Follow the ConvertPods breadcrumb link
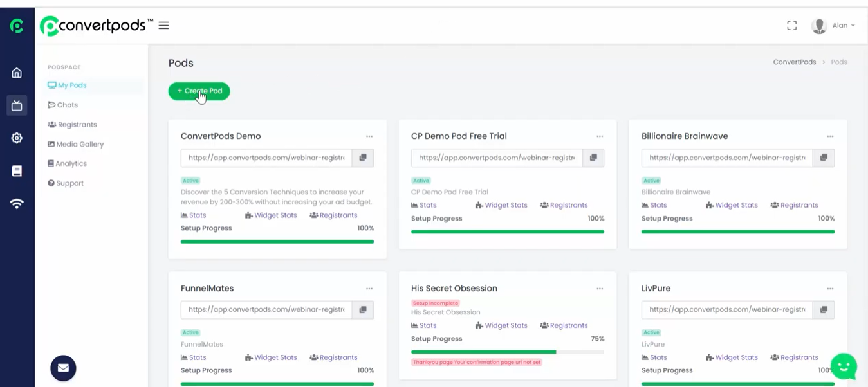This screenshot has height=387, width=868. click(x=795, y=62)
